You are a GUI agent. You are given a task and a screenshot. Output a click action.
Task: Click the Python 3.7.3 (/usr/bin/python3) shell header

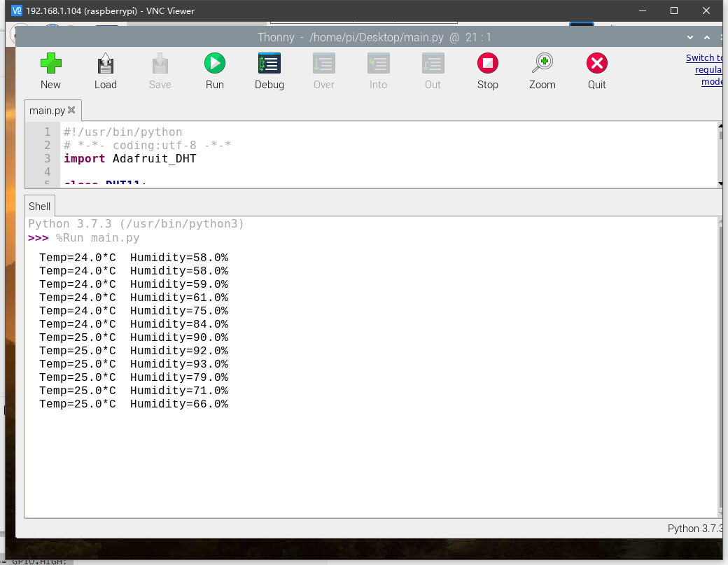coord(136,224)
